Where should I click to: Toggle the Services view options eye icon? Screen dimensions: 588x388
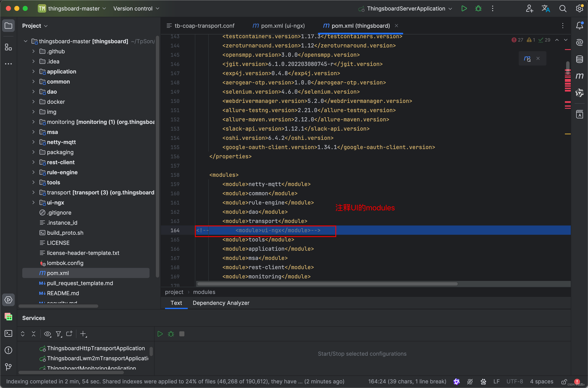(47, 334)
